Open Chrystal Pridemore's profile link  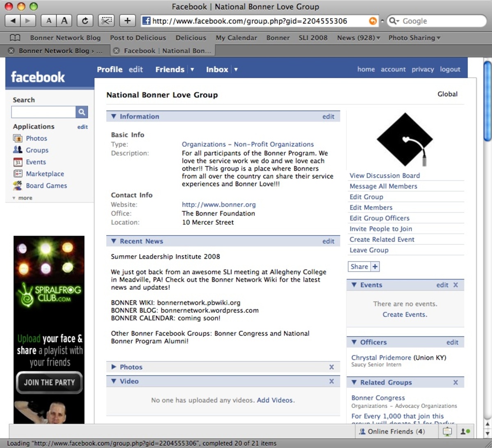point(381,357)
